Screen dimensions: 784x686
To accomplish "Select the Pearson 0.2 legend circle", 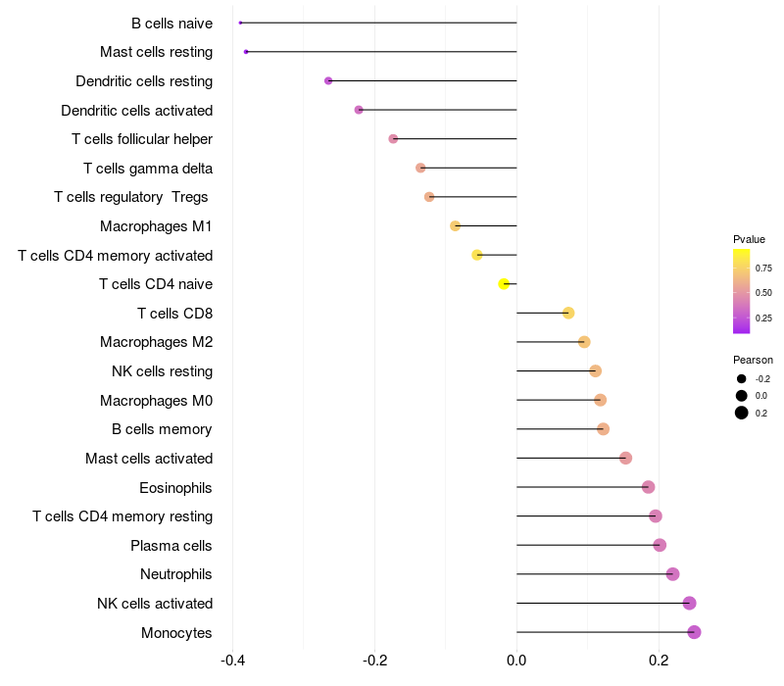I will 742,413.
